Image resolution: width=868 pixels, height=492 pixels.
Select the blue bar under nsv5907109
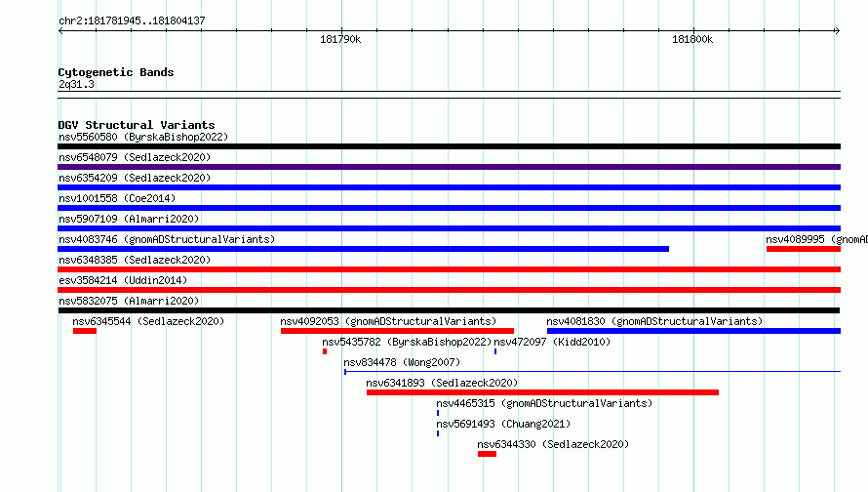pyautogui.click(x=449, y=228)
